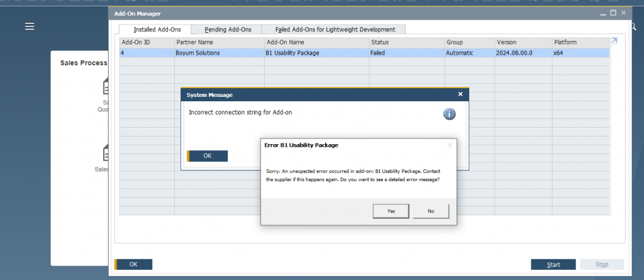Click Add-On ID 4 cell

tap(147, 53)
